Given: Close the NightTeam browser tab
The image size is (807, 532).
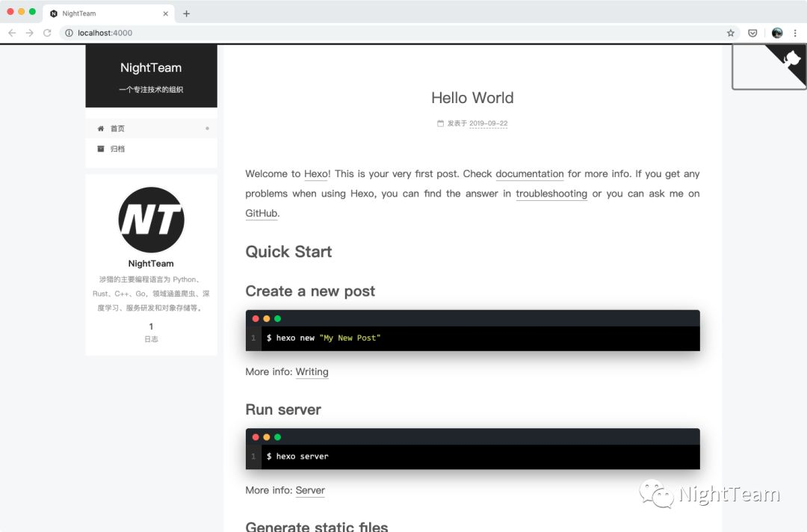Looking at the screenshot, I should (x=165, y=13).
